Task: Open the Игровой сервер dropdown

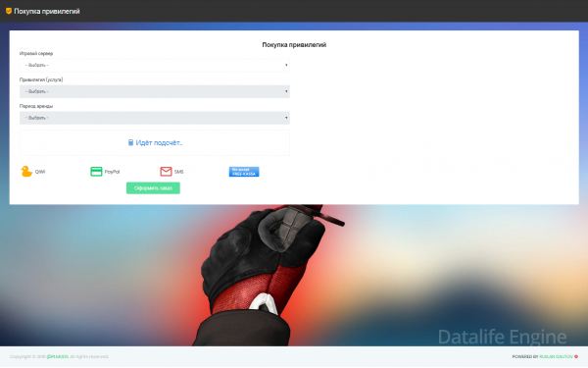Action: pyautogui.click(x=155, y=66)
